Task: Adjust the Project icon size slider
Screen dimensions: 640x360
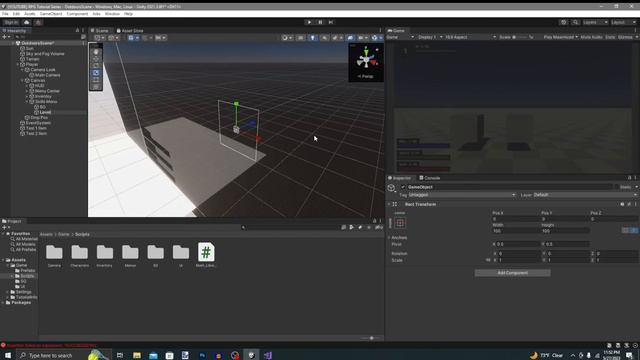Action: 371,338
